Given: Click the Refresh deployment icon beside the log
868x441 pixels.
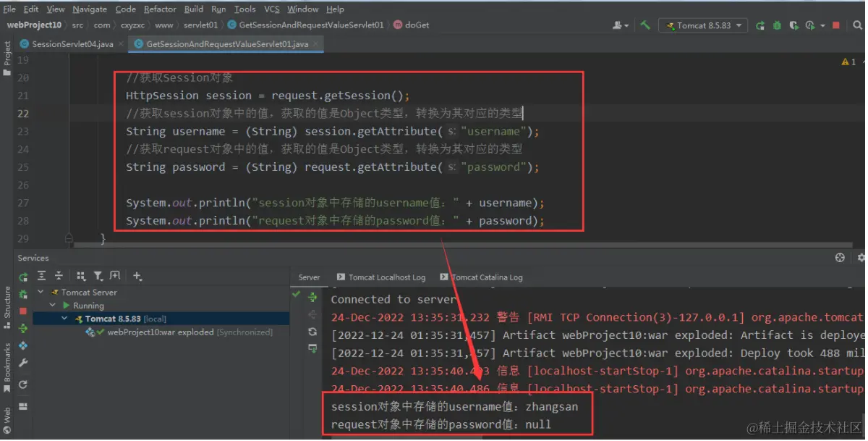Looking at the screenshot, I should coord(312,332).
